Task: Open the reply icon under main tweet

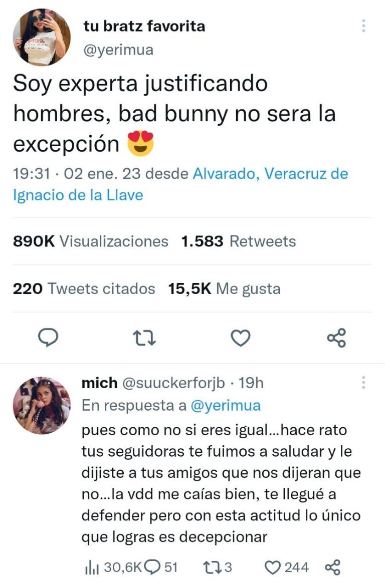Action: click(x=49, y=337)
